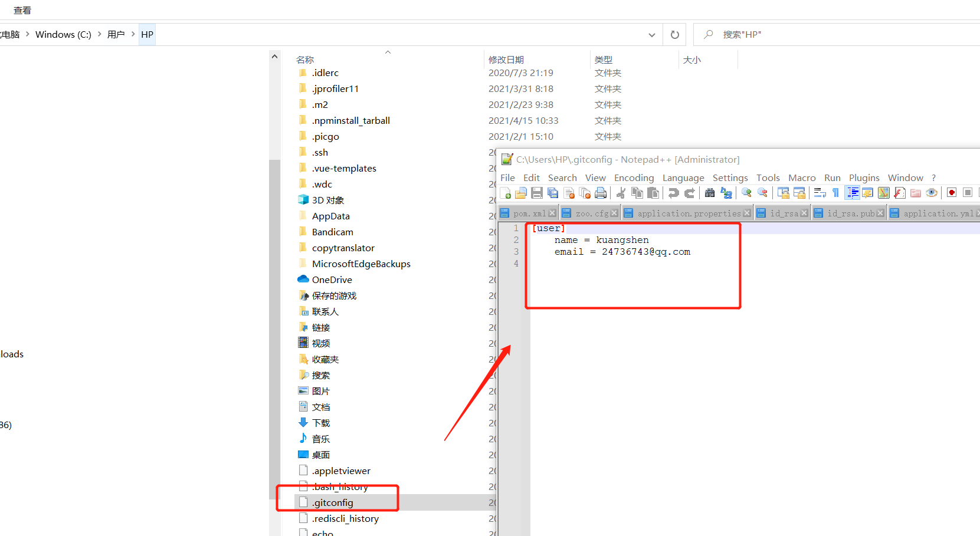
Task: Select the .ssh folder
Action: pos(320,153)
